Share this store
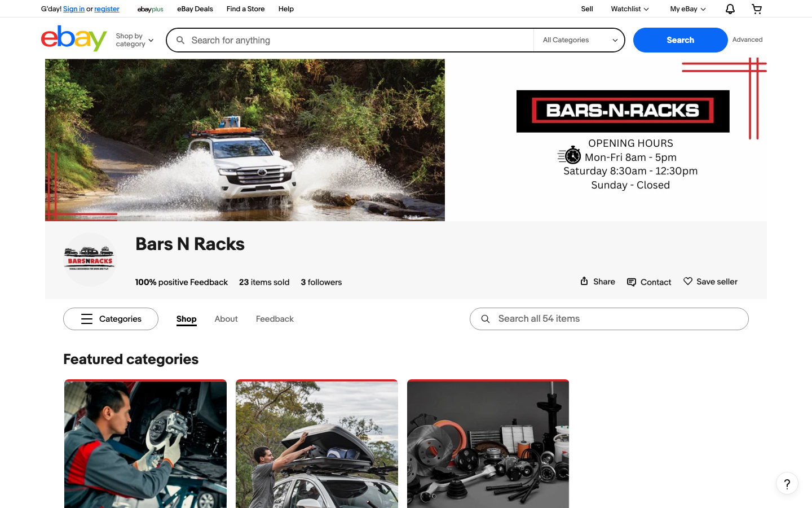The height and width of the screenshot is (508, 812). coord(598,281)
